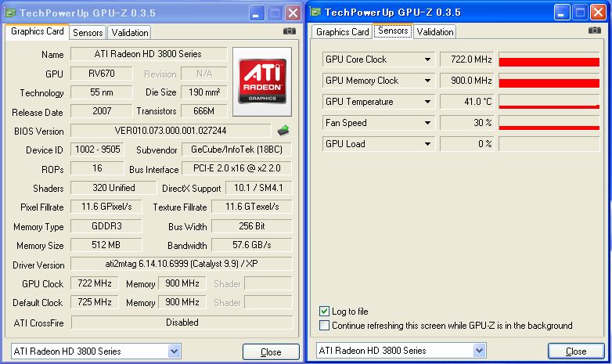Viewport: 612px width, 364px height.
Task: Click Die Size value 190 mm²
Action: click(x=204, y=92)
